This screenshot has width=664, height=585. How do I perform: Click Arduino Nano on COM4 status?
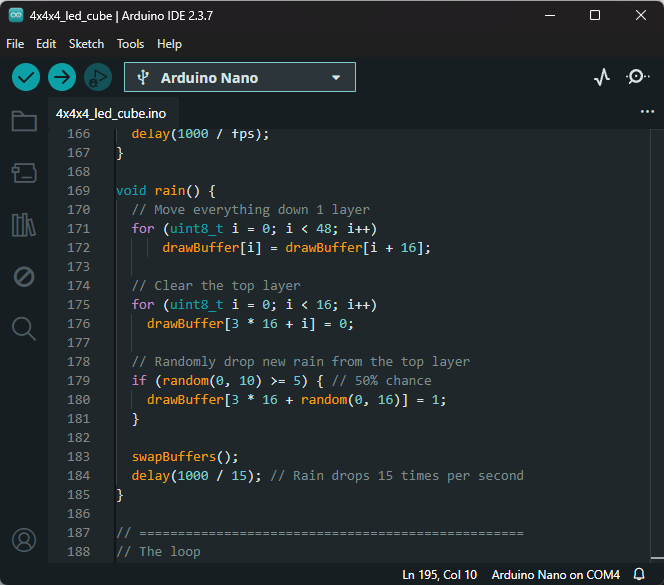click(x=555, y=575)
